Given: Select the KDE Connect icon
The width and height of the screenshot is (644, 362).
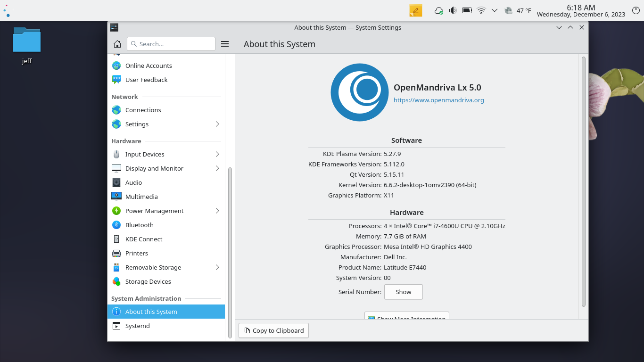Looking at the screenshot, I should pos(116,239).
